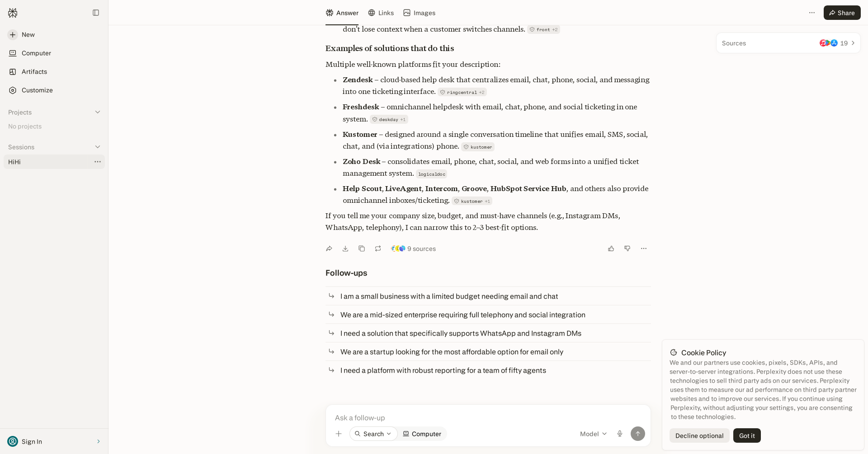Download the answer via export icon
The width and height of the screenshot is (868, 454).
click(x=345, y=248)
